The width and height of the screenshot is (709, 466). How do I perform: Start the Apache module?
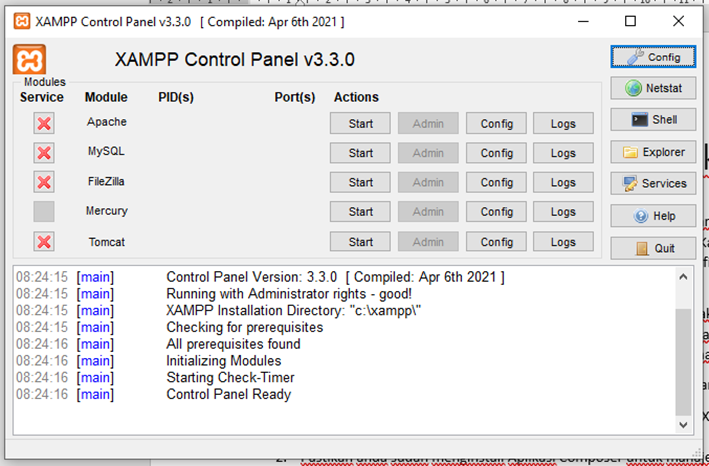pos(360,123)
